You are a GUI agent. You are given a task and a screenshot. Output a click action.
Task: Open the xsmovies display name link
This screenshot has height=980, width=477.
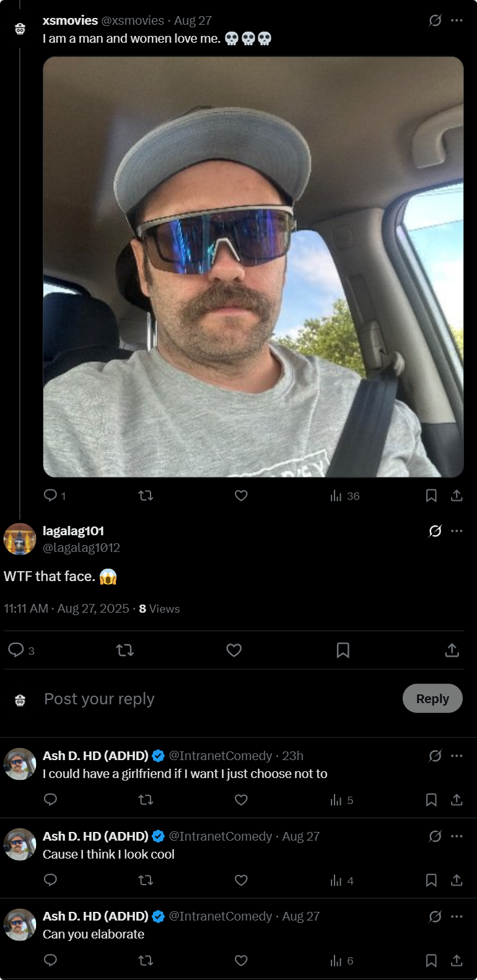coord(70,20)
